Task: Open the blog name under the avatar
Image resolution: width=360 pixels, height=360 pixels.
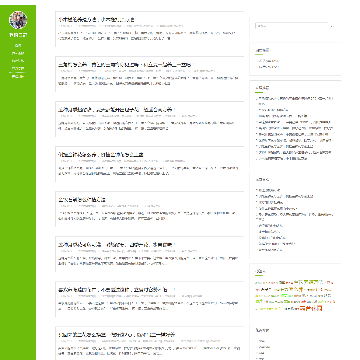Action: tap(18, 35)
